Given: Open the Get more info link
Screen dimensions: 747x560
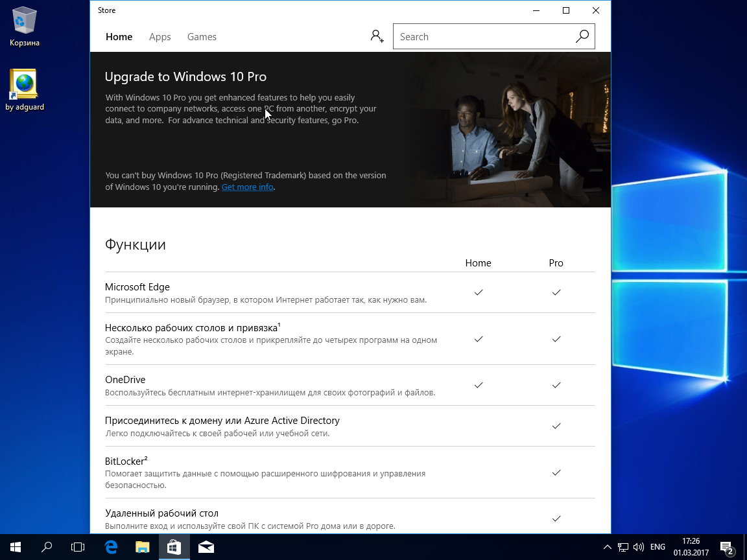Looking at the screenshot, I should pyautogui.click(x=247, y=187).
